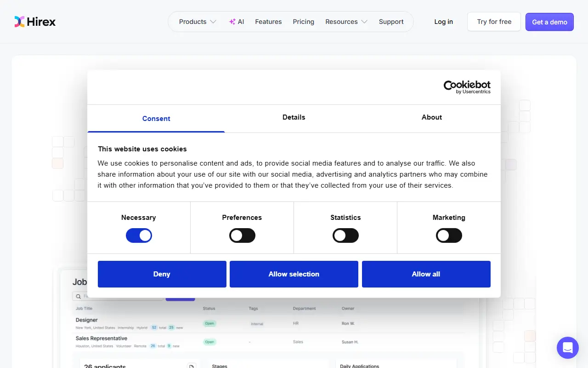Screen dimensions: 588x368
Task: Click the Deny button
Action: pos(162,274)
